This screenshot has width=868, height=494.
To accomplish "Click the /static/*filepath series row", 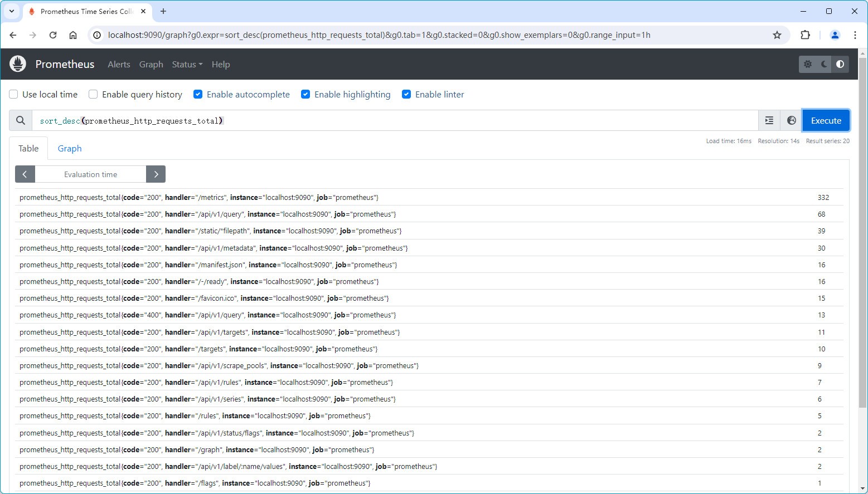I will coord(429,231).
